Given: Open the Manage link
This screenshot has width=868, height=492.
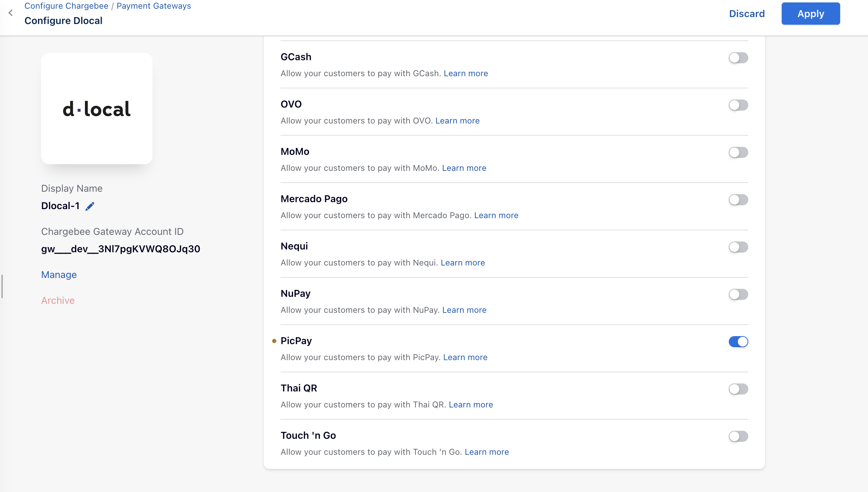Looking at the screenshot, I should point(59,275).
